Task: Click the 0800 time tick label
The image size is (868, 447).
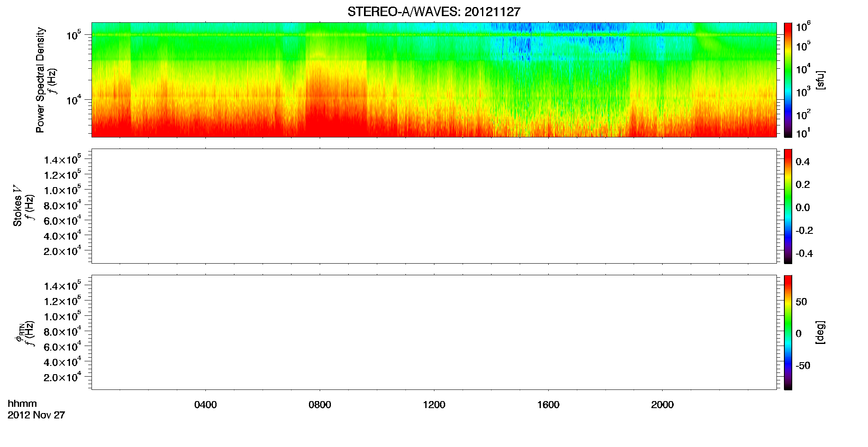Action: [x=320, y=405]
